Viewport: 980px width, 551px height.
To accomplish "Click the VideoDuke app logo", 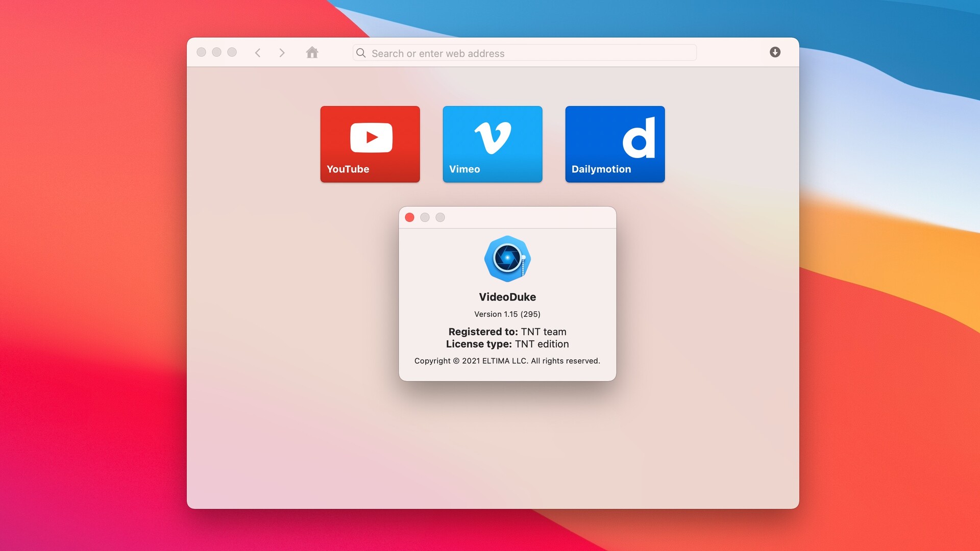I will (507, 259).
